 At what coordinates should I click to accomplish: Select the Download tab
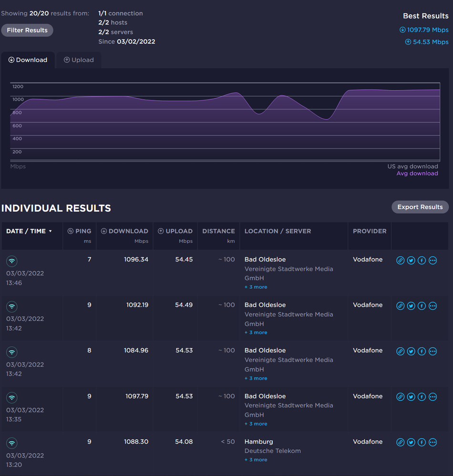coord(28,60)
